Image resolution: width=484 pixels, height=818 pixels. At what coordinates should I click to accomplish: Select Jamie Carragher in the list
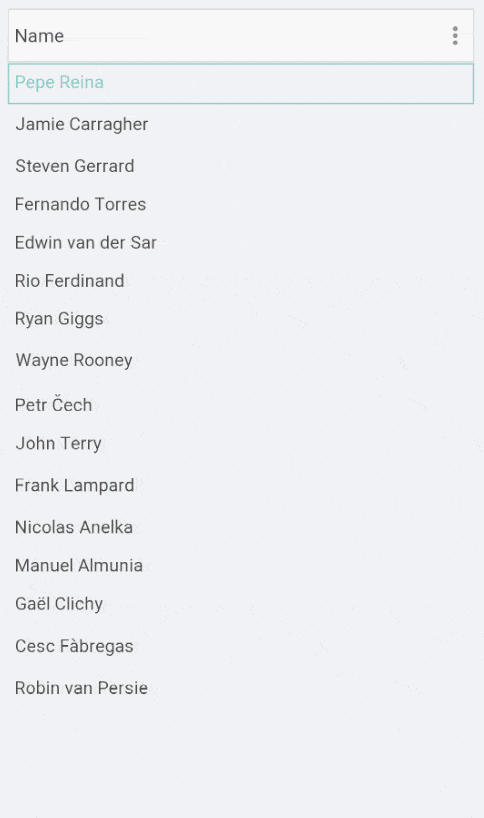[241, 124]
